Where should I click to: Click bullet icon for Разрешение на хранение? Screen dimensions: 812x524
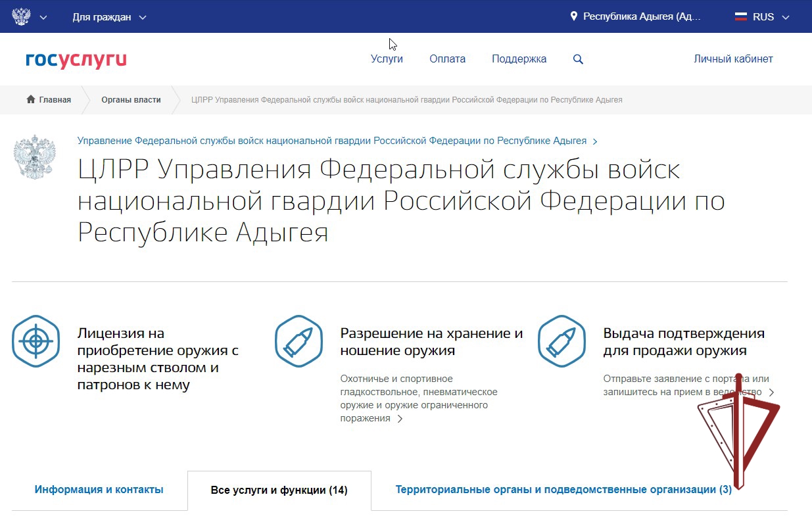click(299, 341)
